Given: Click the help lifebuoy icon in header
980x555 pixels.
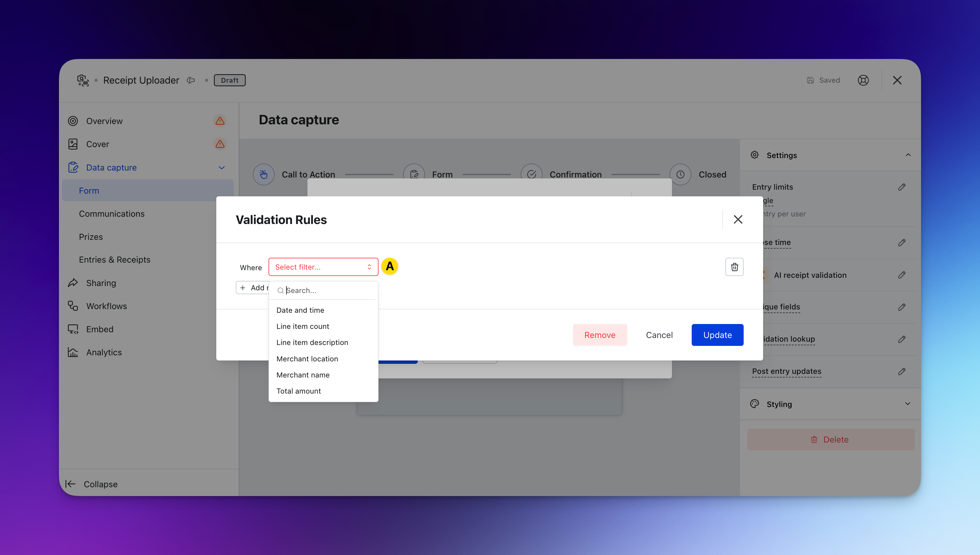Looking at the screenshot, I should (x=863, y=80).
